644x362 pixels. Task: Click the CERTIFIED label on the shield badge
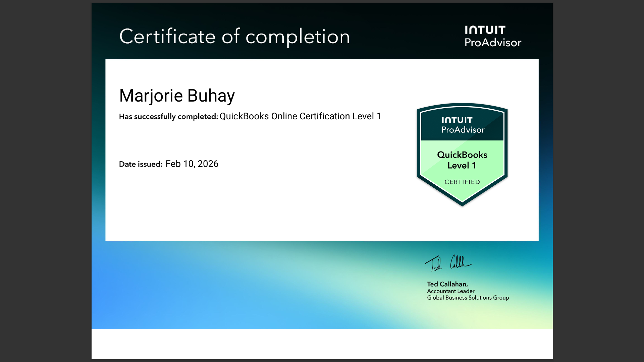click(462, 182)
